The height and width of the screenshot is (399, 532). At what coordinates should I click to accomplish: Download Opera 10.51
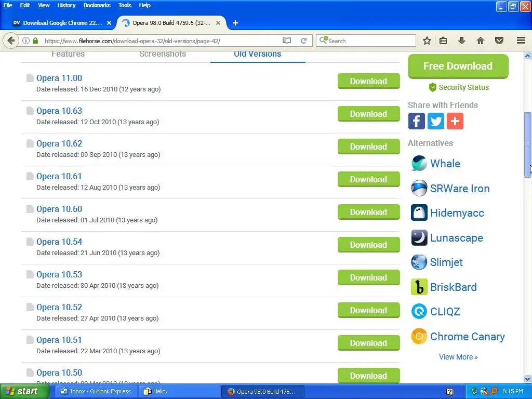tap(368, 343)
